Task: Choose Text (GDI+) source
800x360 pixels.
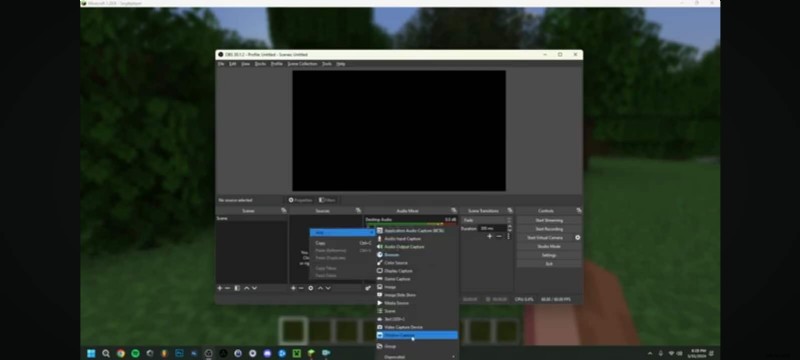Action: coord(417,319)
